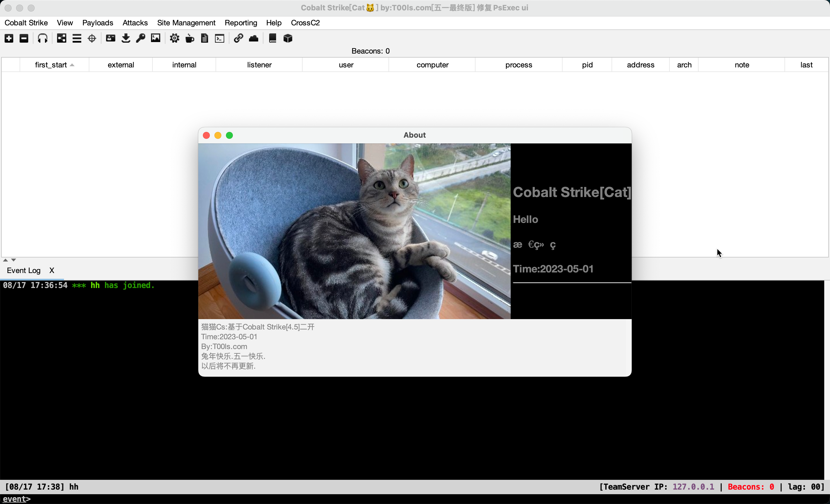This screenshot has height=504, width=830.
Task: Open credentials view ID card icon
Action: (x=110, y=38)
